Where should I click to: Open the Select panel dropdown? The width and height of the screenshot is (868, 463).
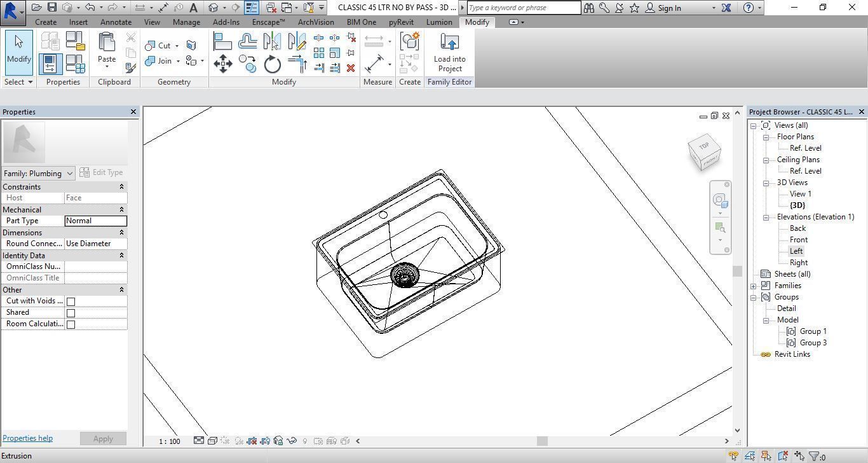(x=18, y=82)
